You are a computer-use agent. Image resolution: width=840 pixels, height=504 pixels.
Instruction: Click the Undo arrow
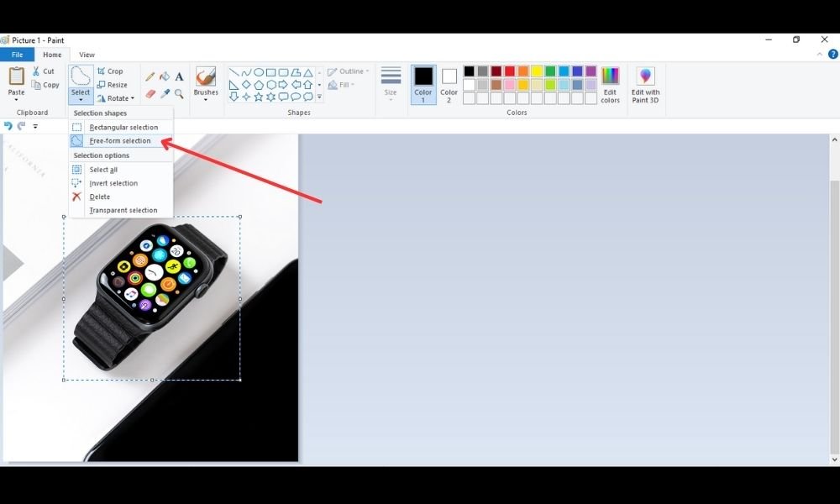pyautogui.click(x=8, y=126)
